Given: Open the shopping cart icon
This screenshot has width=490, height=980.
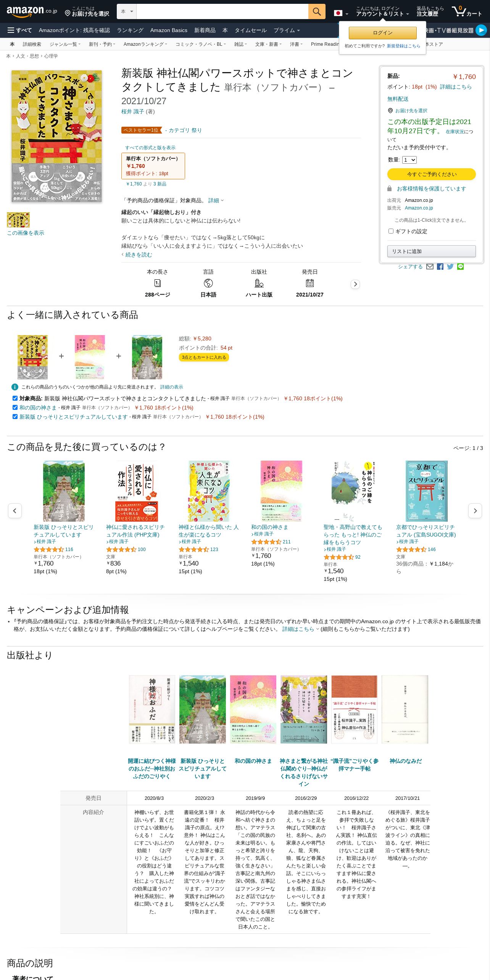Looking at the screenshot, I should tap(467, 11).
